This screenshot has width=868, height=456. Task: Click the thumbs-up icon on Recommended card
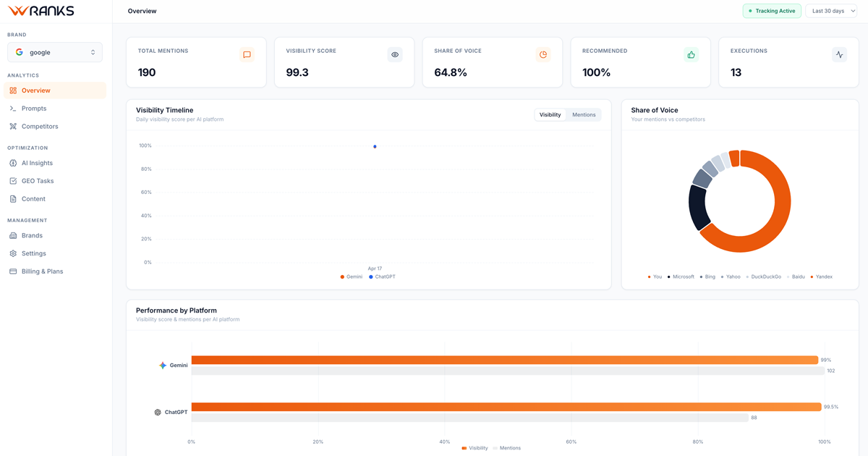[691, 54]
